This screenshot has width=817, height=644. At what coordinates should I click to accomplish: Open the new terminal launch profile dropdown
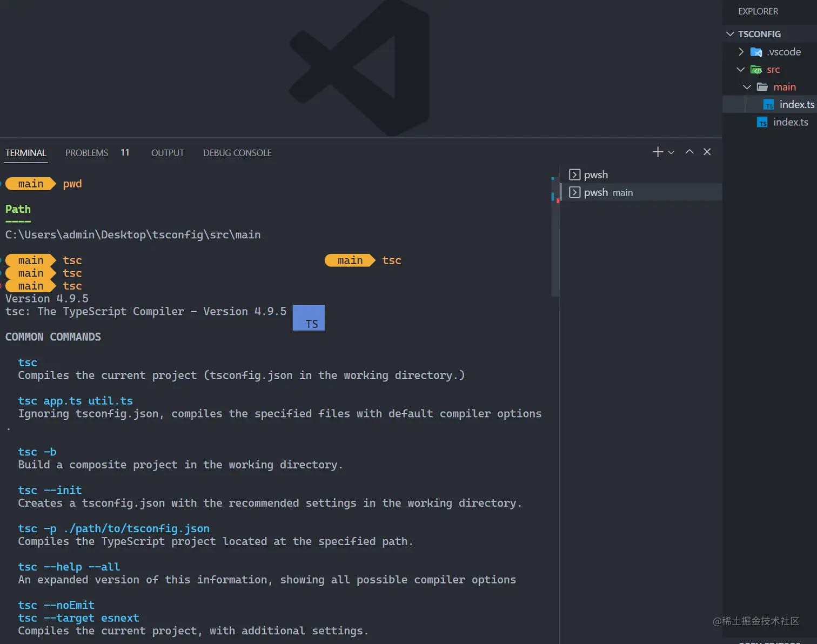[x=671, y=152]
